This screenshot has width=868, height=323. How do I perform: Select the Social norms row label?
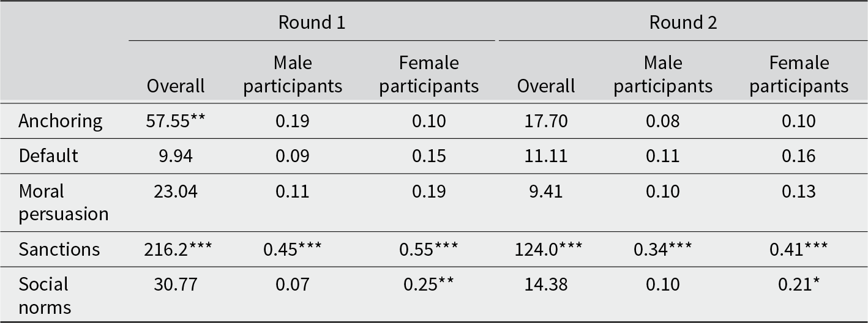coord(45,295)
